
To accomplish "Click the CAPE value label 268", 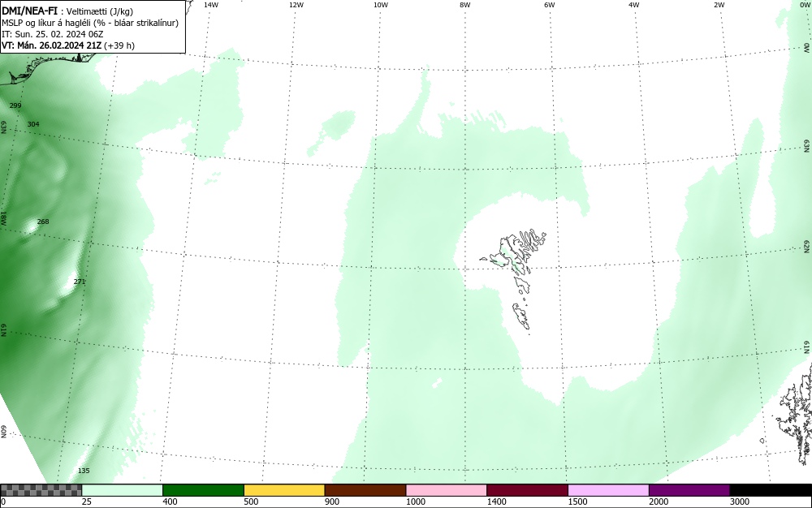I will click(43, 222).
